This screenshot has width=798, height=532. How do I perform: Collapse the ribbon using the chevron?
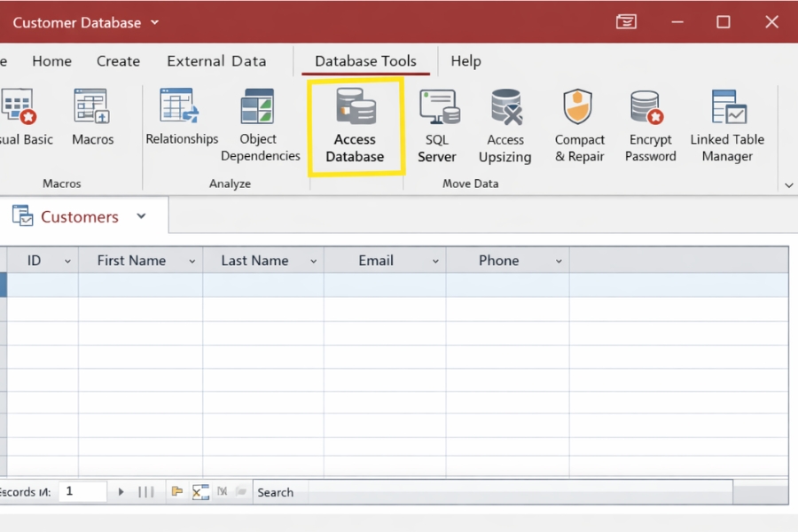click(788, 184)
